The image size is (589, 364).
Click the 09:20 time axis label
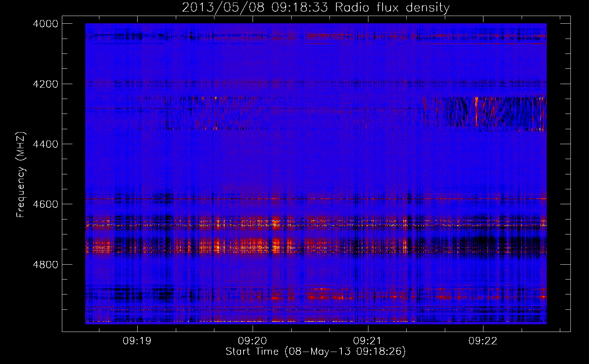pyautogui.click(x=252, y=341)
